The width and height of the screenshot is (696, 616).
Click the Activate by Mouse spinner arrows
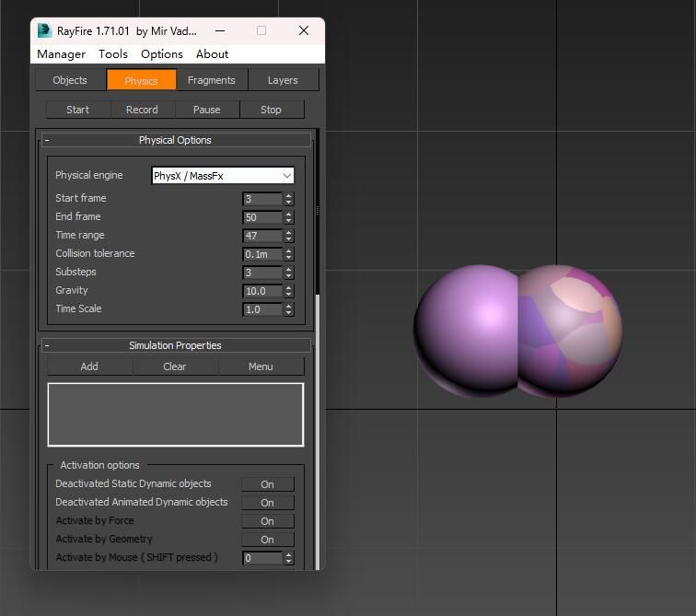pyautogui.click(x=289, y=558)
